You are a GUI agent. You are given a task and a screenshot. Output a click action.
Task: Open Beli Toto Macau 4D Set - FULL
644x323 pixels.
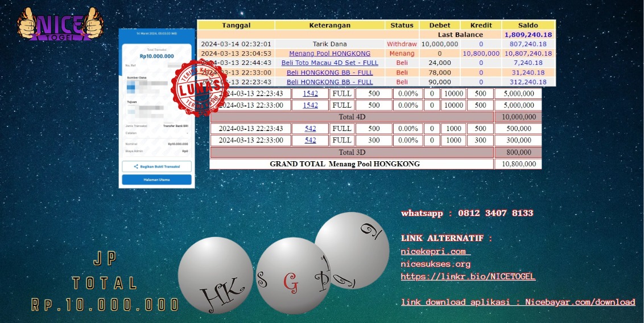click(x=329, y=63)
